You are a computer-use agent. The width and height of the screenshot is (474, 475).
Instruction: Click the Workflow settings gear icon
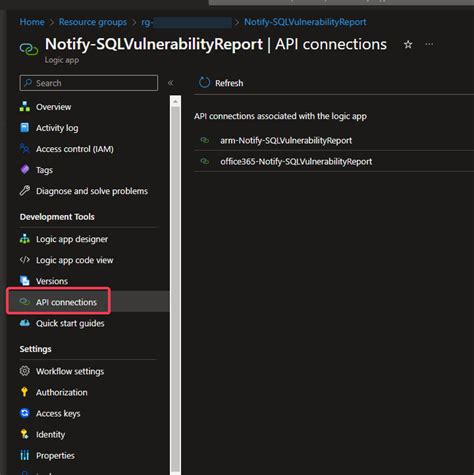(x=25, y=371)
